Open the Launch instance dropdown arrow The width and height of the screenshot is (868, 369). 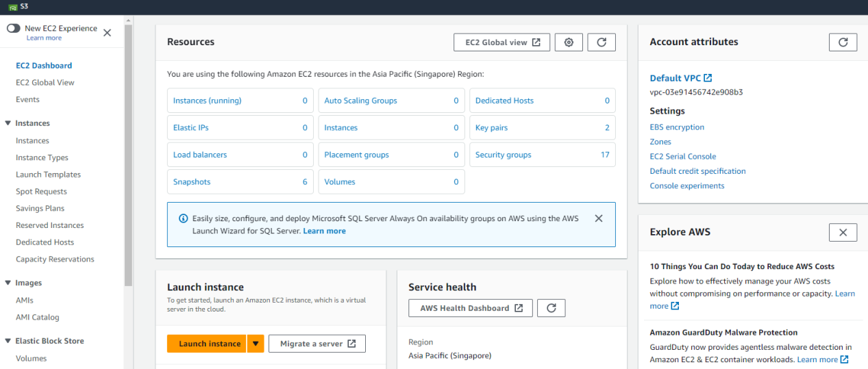[x=256, y=344]
